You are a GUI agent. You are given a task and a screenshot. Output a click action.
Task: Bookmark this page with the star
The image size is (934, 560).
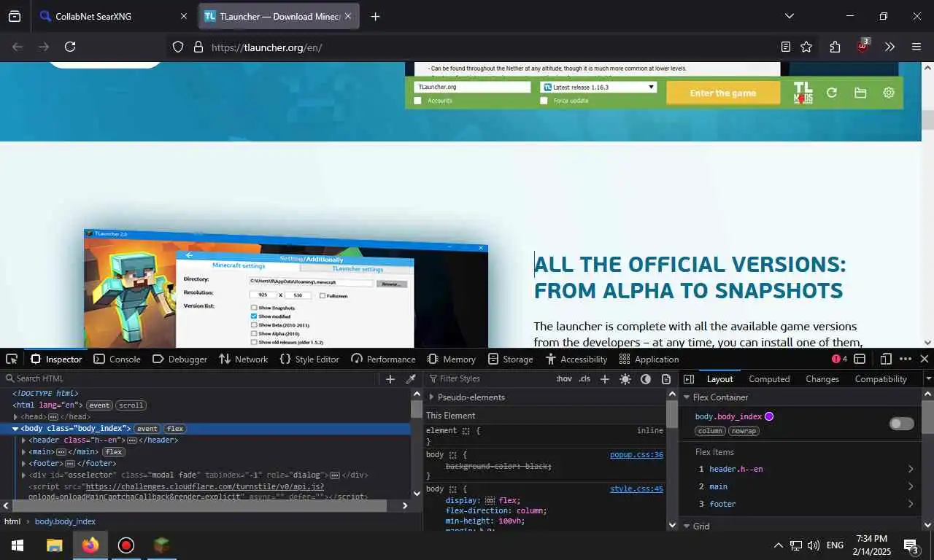point(806,47)
